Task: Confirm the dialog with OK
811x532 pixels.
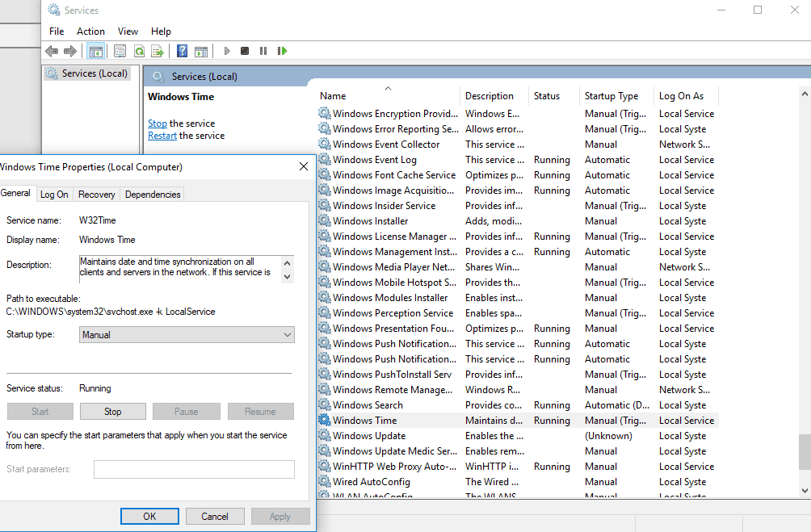Action: tap(149, 516)
